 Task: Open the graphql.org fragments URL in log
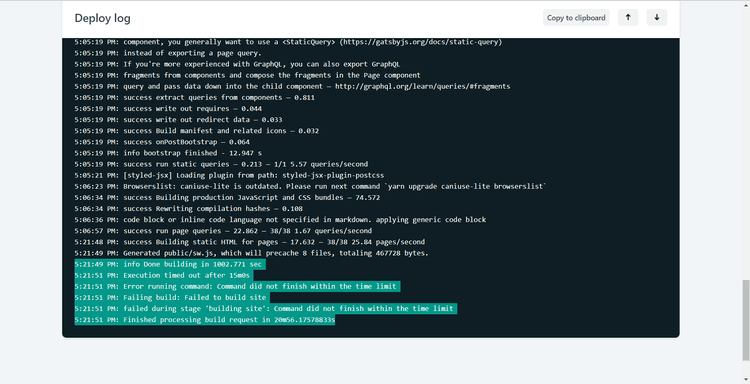pos(422,87)
